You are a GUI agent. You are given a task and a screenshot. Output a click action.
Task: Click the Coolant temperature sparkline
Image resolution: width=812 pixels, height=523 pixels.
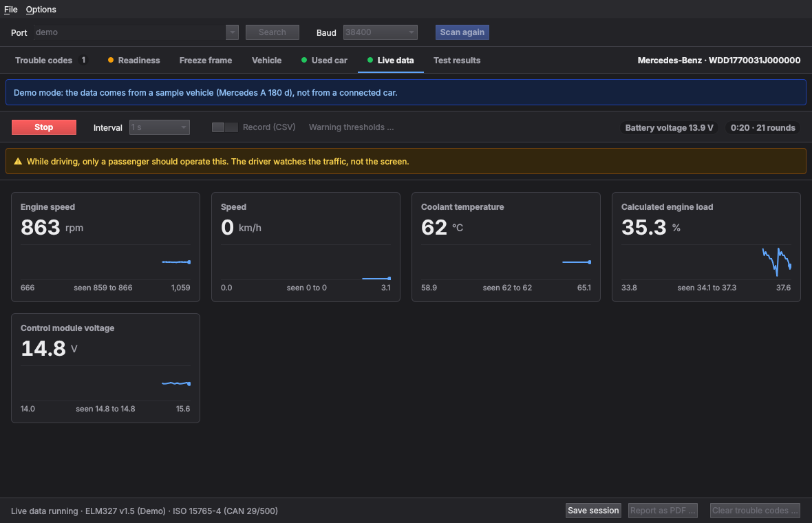pyautogui.click(x=506, y=263)
